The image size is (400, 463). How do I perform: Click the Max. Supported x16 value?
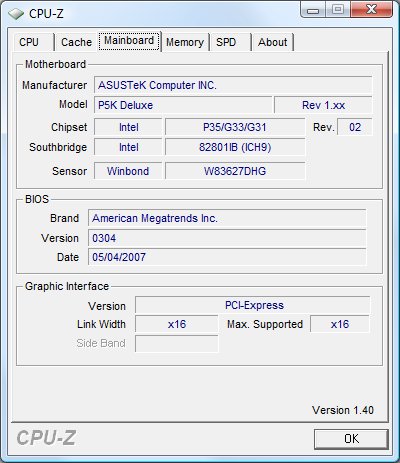tap(340, 324)
